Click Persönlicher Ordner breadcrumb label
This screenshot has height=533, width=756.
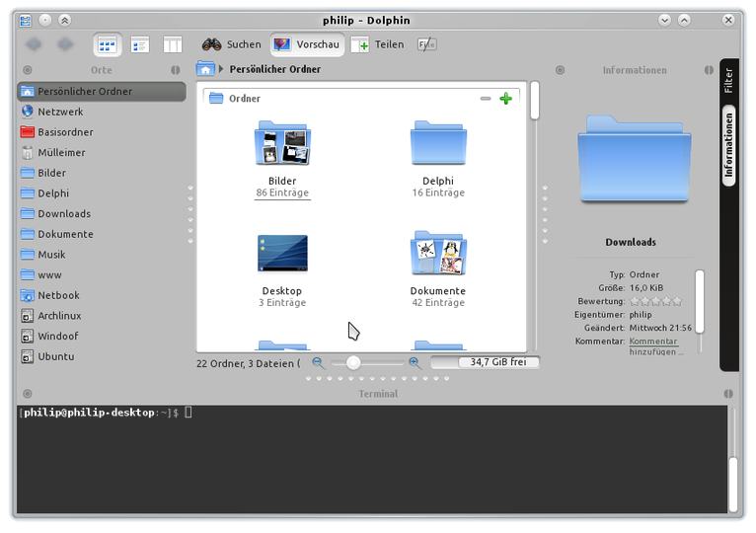point(274,69)
